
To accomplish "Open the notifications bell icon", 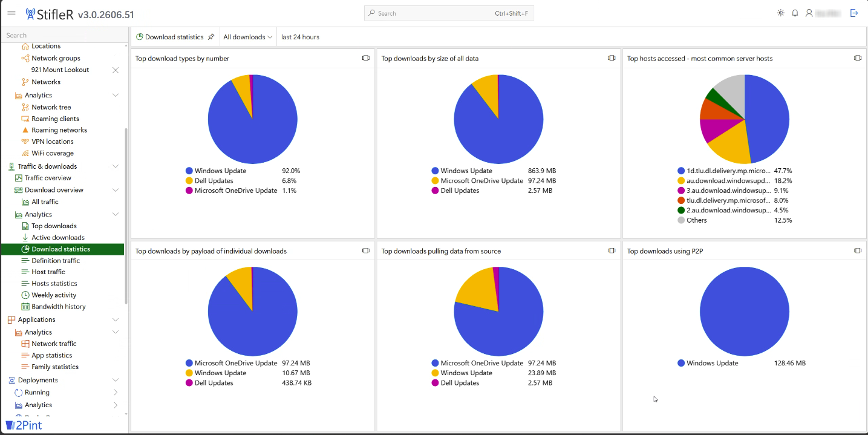I will [x=795, y=13].
